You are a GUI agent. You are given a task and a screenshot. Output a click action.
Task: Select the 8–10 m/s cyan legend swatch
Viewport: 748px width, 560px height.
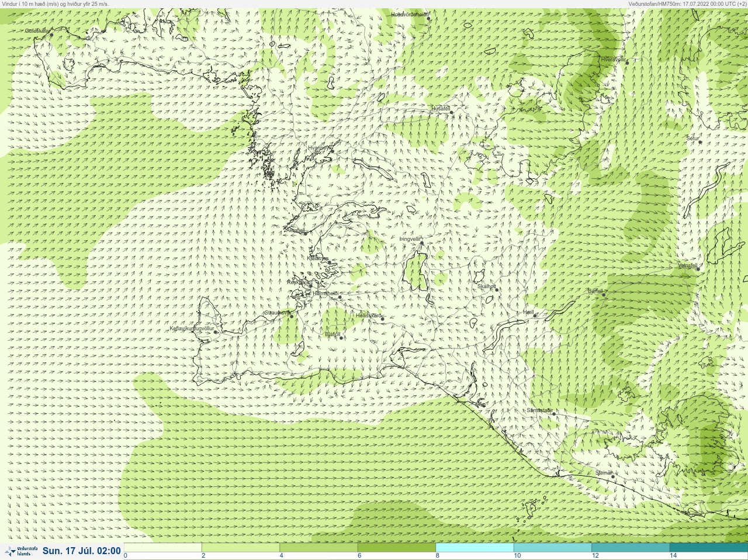click(475, 548)
